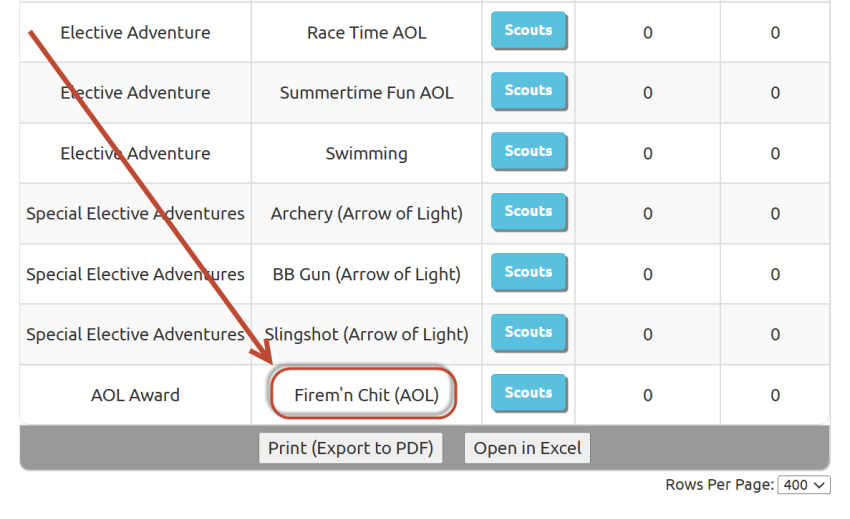
Task: Select Slingshot (Arrow of Light) name cell
Action: [366, 335]
